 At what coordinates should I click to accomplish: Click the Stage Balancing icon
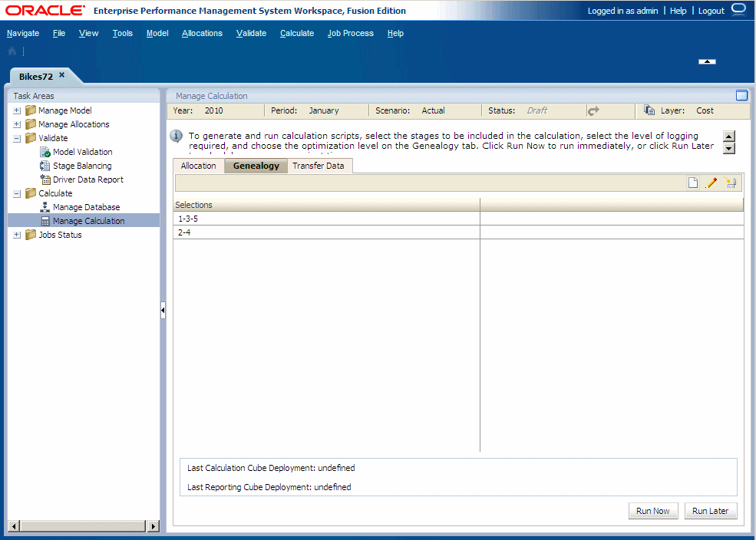tap(45, 166)
